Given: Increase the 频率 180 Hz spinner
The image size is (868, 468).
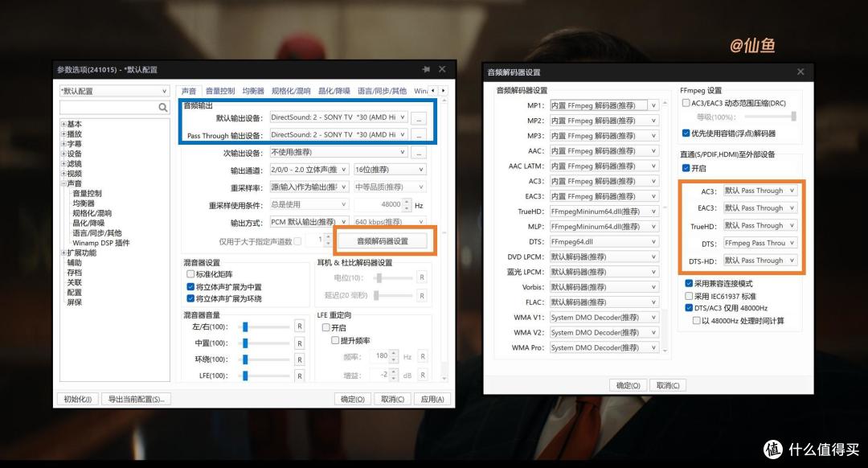Looking at the screenshot, I should point(394,353).
